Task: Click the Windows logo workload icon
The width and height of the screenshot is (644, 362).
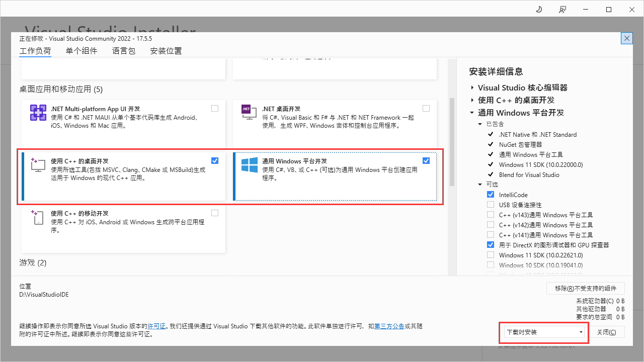Action: (x=250, y=165)
